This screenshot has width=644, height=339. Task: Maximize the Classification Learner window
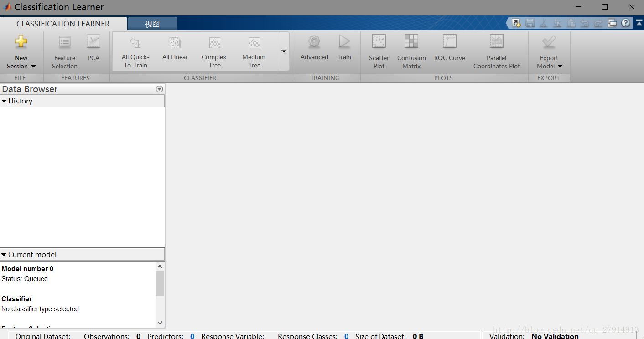605,7
